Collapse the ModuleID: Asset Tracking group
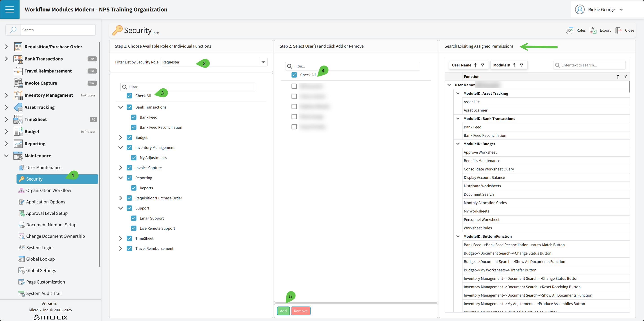Screen dimensions: 644x321 tap(458, 93)
